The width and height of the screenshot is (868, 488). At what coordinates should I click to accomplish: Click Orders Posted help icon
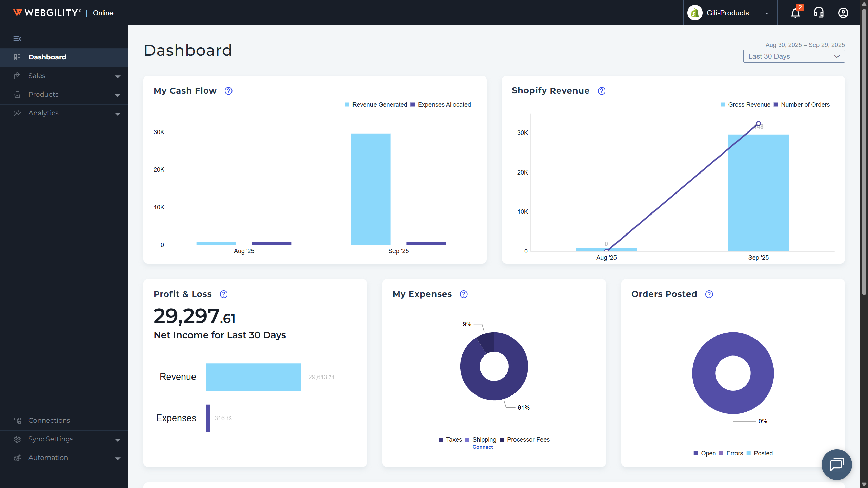[x=709, y=294]
